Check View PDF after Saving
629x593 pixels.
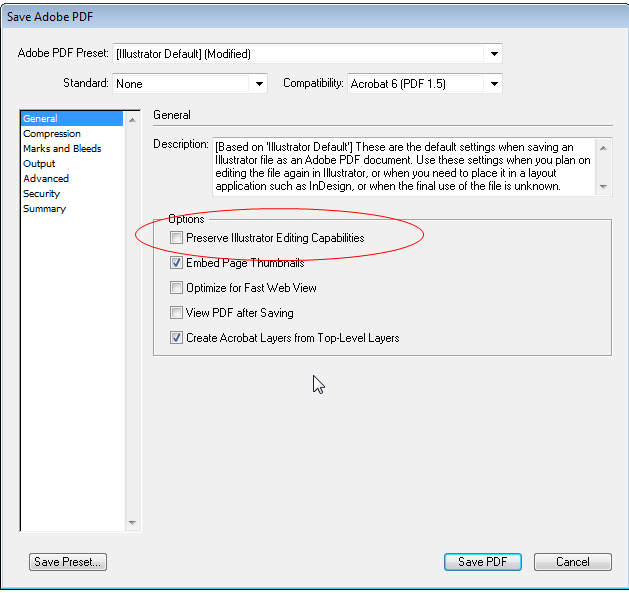tap(176, 313)
